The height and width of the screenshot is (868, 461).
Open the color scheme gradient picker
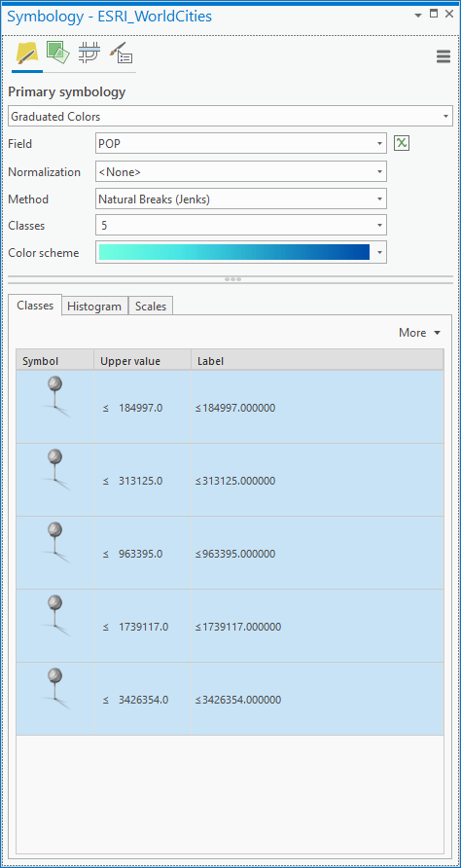tap(241, 252)
